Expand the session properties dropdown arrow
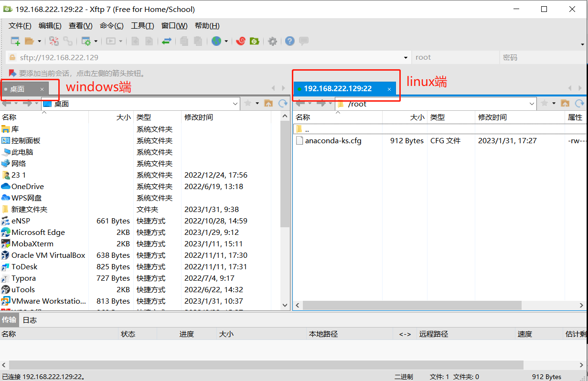588x381 pixels. point(96,42)
